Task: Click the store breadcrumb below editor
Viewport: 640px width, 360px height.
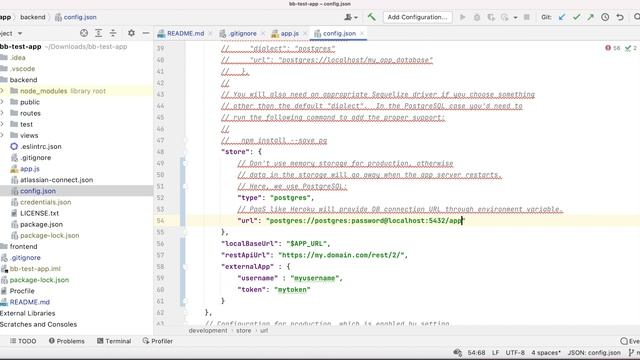Action: [x=244, y=331]
